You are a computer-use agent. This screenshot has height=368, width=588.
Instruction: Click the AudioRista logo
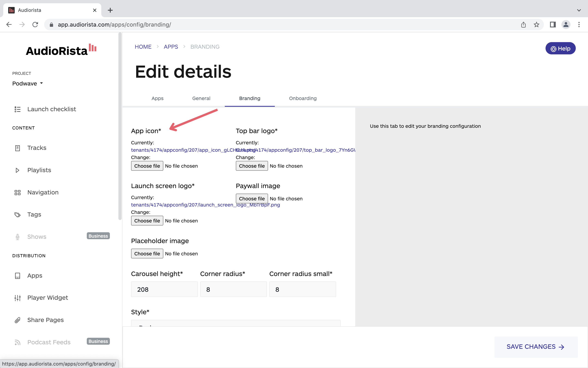[x=61, y=50]
